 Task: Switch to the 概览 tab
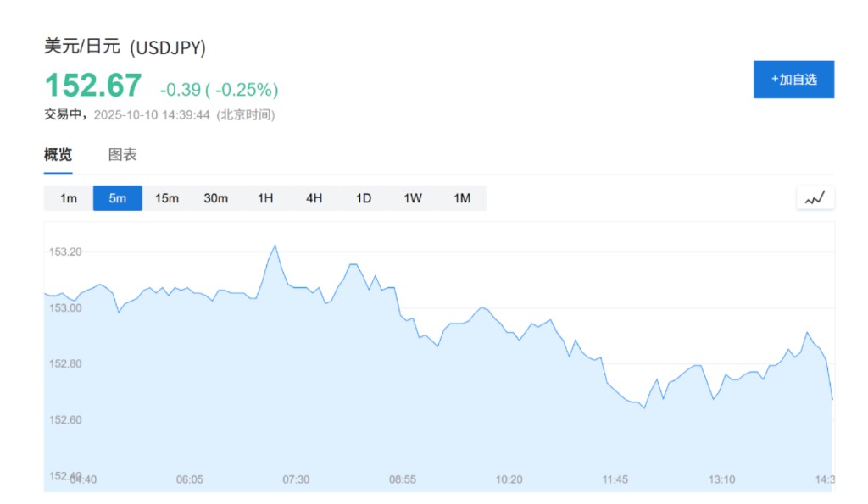tap(58, 155)
